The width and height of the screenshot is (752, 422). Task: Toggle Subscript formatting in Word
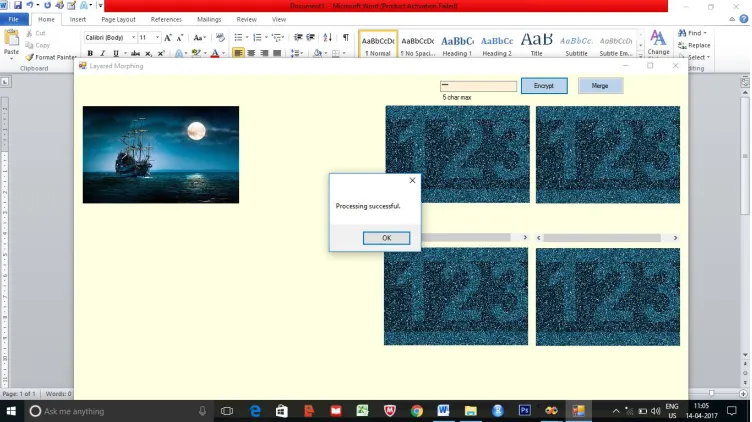pyautogui.click(x=148, y=53)
